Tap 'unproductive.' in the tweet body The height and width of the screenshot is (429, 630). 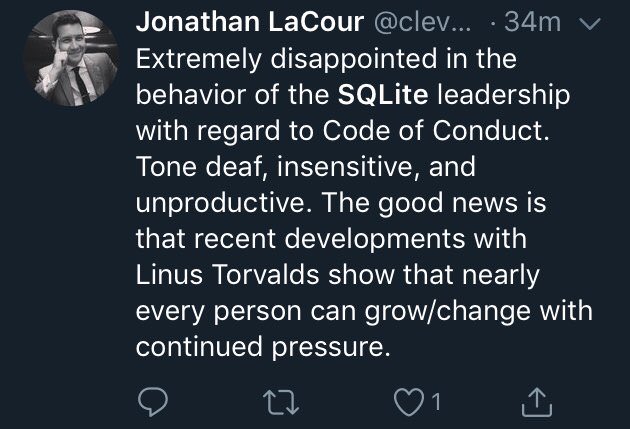pos(224,203)
